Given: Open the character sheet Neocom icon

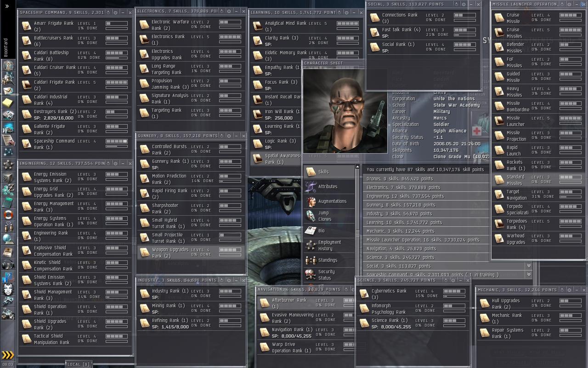Looking at the screenshot, I should [8, 66].
